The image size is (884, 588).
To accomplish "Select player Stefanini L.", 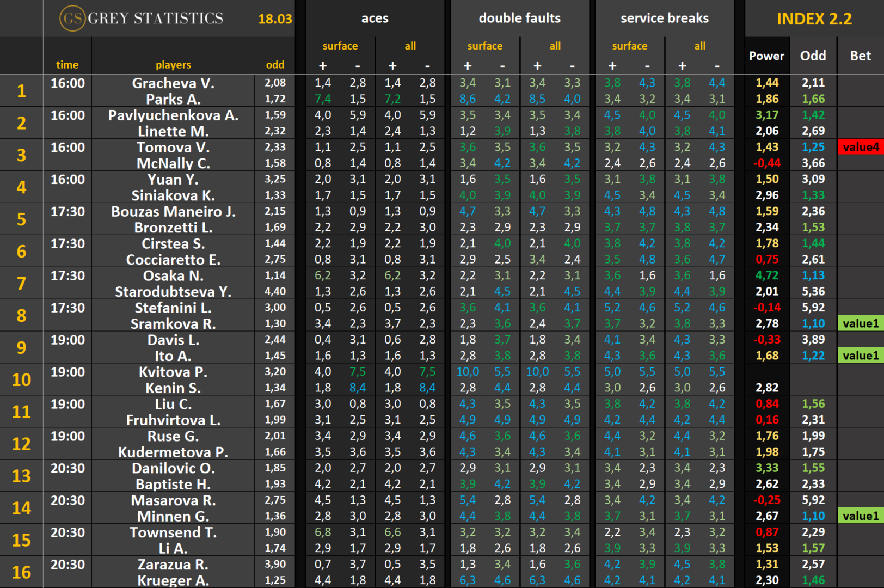I will click(x=173, y=308).
